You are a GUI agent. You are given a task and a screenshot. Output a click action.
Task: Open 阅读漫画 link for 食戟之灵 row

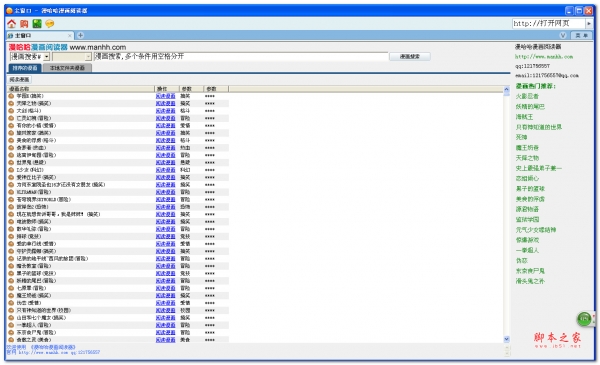[165, 340]
